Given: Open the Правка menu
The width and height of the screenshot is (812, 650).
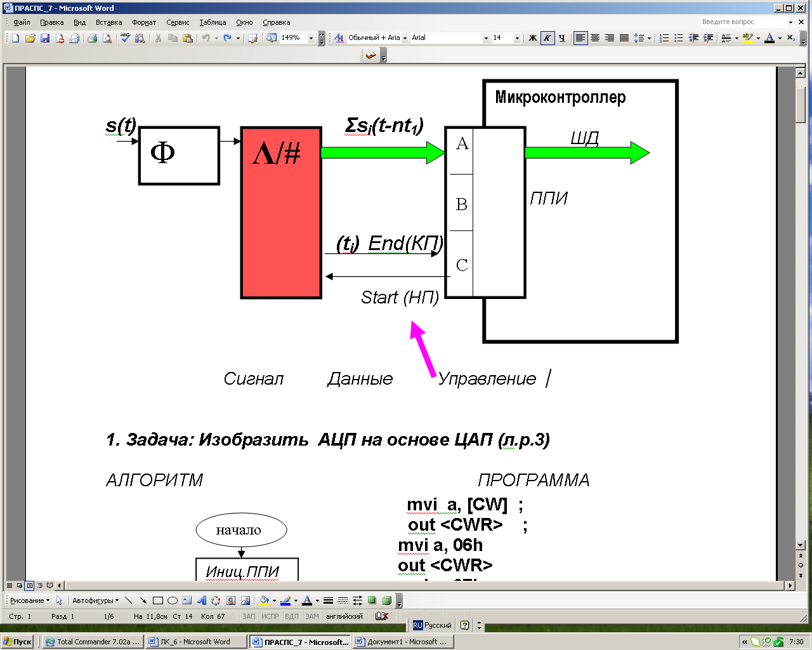Looking at the screenshot, I should pyautogui.click(x=51, y=22).
